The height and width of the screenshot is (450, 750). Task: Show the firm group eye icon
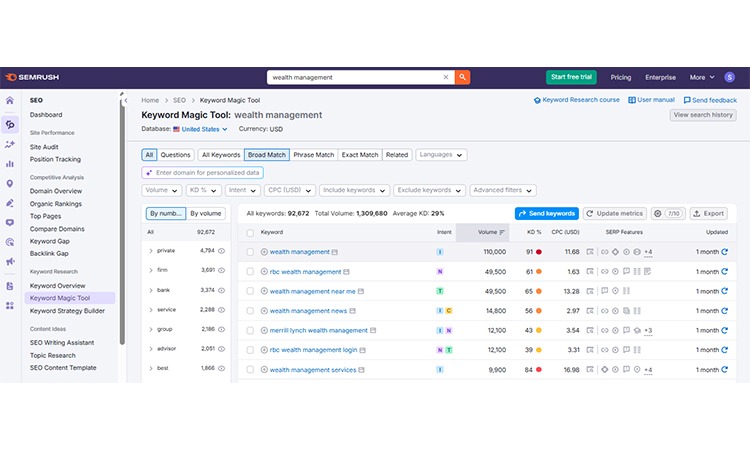tap(221, 270)
